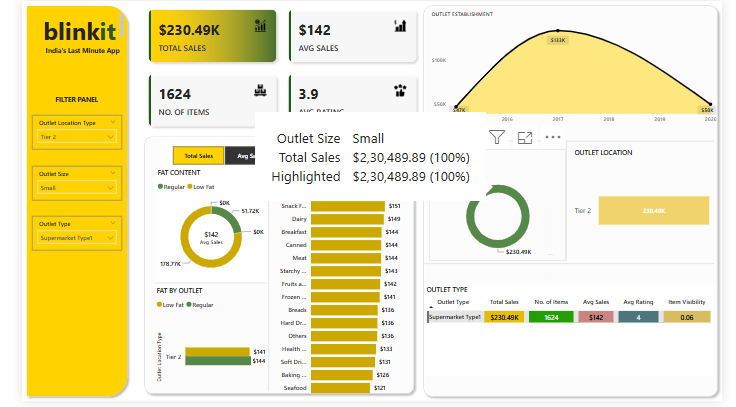The width and height of the screenshot is (736, 407).
Task: Collapse Outlet Location Type slicer header chevron
Action: tap(113, 122)
